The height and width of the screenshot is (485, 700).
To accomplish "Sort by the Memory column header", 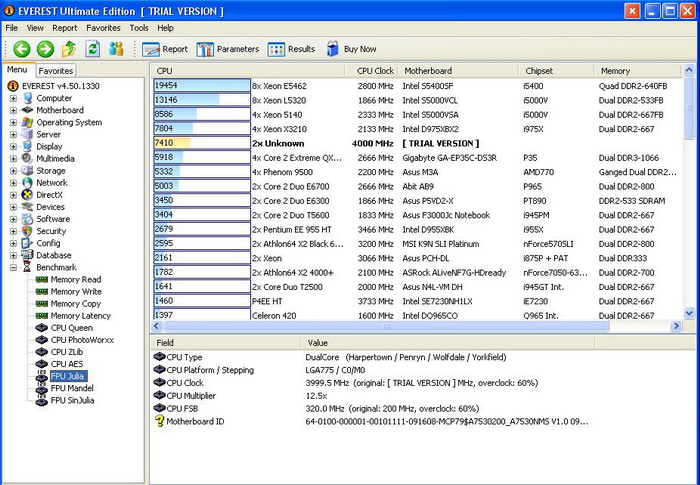I will (637, 71).
